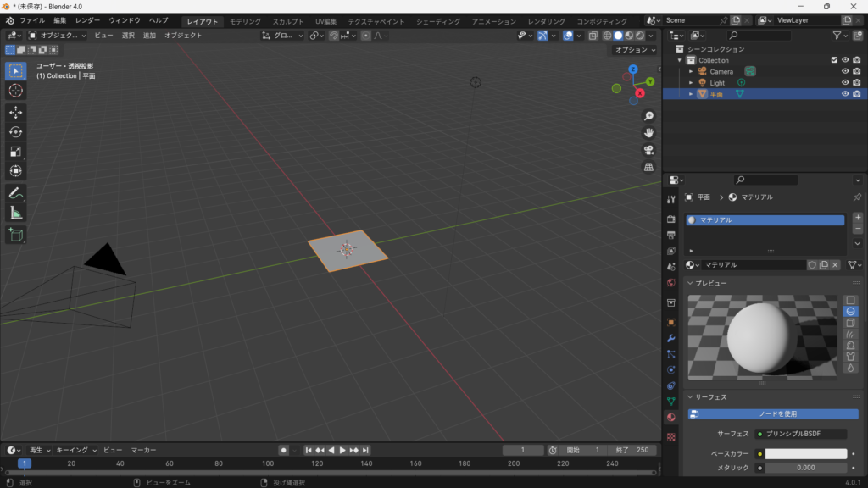Click the ベースカラー white color swatch
Viewport: 868px width, 488px height.
tap(805, 454)
